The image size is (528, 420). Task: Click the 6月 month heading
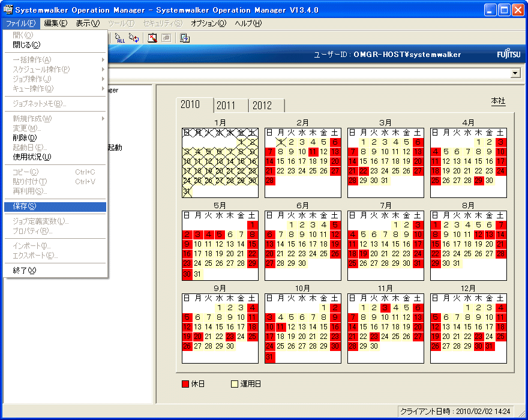303,206
